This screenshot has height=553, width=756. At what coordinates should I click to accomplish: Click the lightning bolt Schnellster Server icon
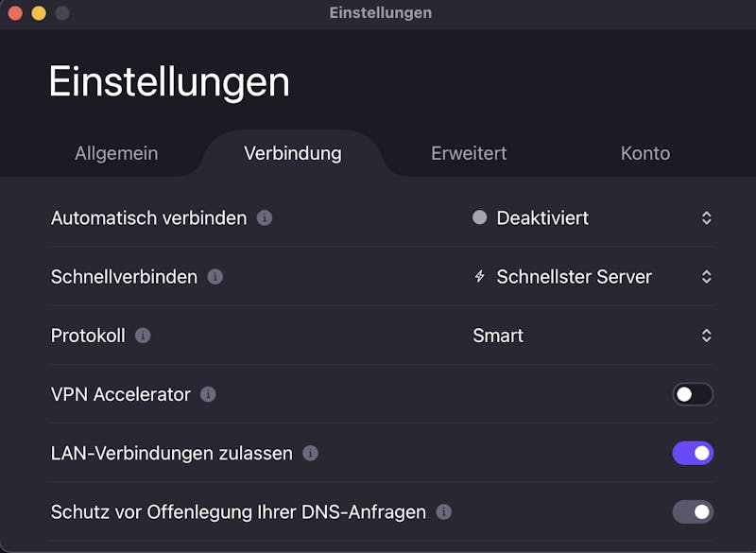479,276
